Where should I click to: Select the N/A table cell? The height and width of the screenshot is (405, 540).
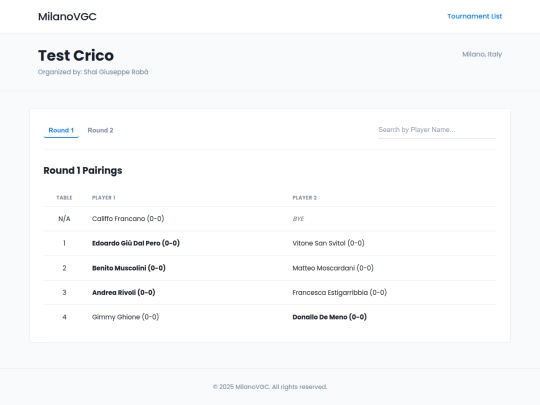(64, 219)
